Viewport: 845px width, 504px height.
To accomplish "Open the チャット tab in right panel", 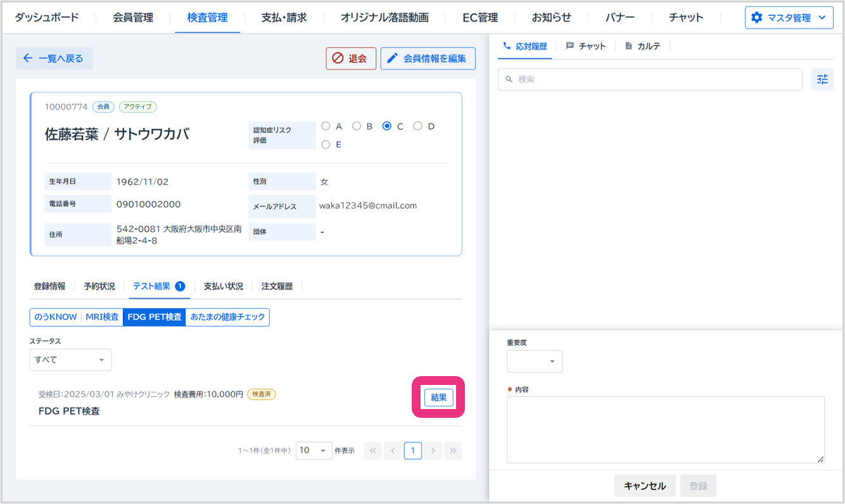I will point(586,46).
